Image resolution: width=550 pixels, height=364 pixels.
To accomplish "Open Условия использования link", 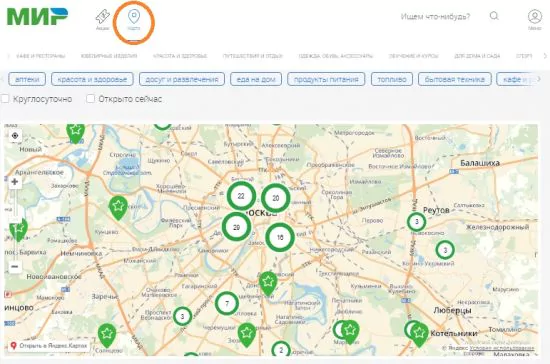I will point(502,348).
